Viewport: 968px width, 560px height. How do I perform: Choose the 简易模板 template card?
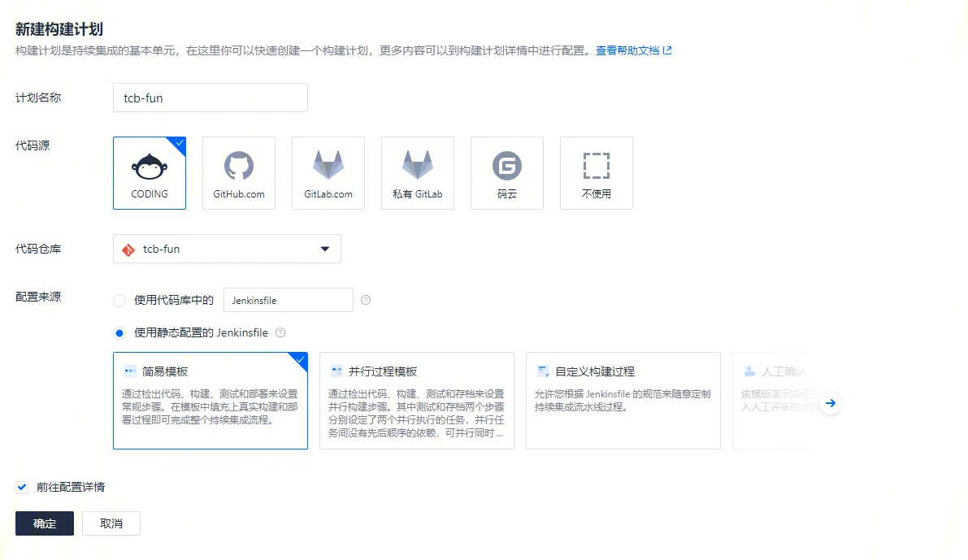211,401
